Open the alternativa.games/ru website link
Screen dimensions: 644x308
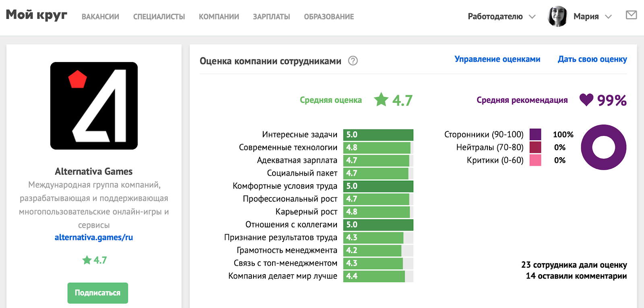[x=94, y=237]
